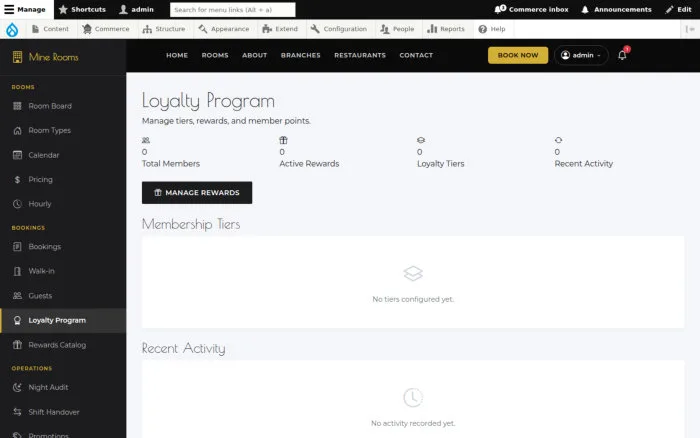Image resolution: width=700 pixels, height=438 pixels.
Task: Click the Loyalty Program page heading
Action: point(208,101)
